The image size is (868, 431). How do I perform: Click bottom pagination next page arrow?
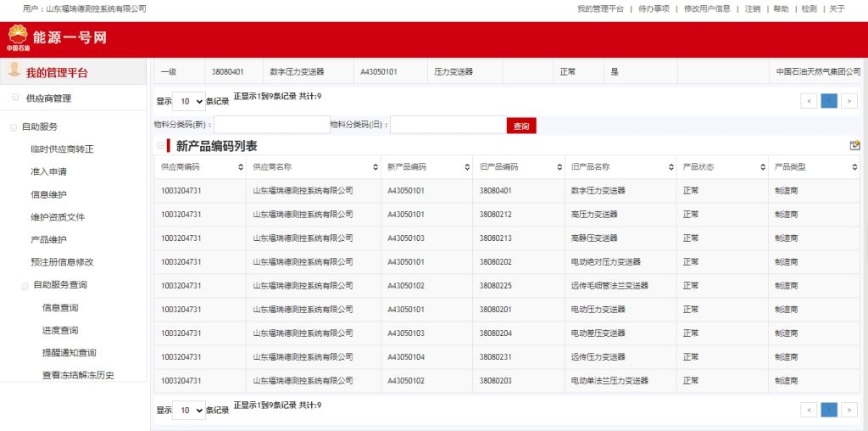849,410
